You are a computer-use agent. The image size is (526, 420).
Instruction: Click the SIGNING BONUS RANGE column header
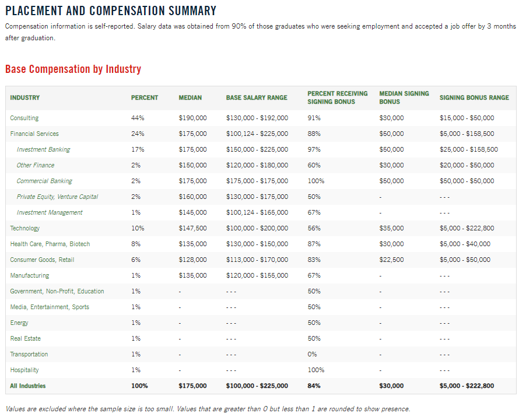(474, 98)
